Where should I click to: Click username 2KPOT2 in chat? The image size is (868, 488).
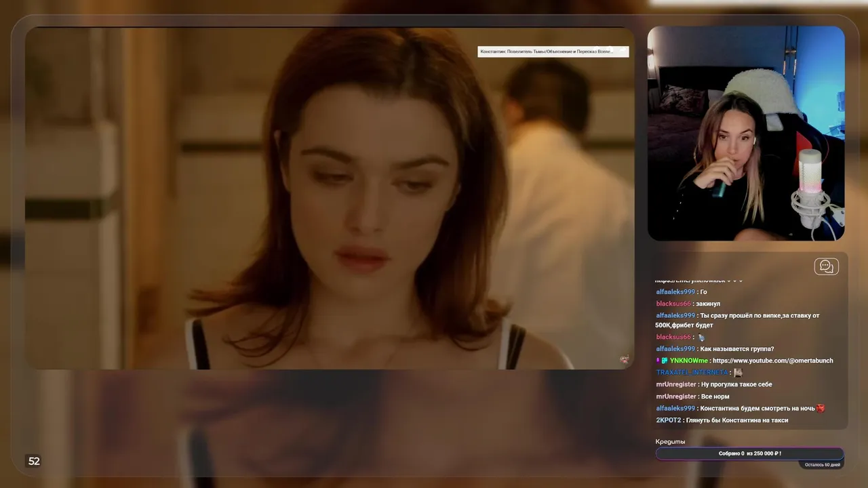[669, 420]
